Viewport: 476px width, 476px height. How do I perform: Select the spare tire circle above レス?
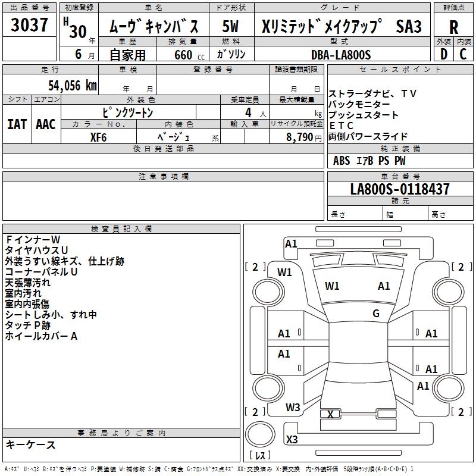[x=260, y=434]
